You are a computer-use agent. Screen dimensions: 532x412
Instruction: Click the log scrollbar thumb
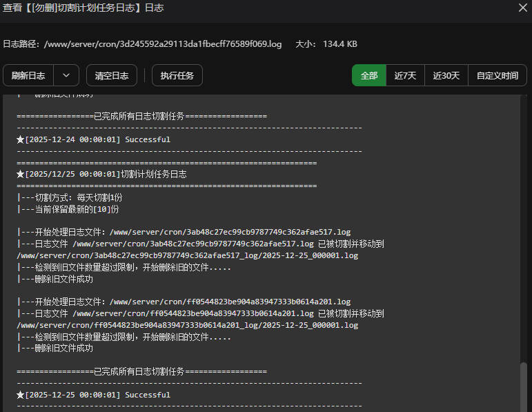[x=524, y=387]
